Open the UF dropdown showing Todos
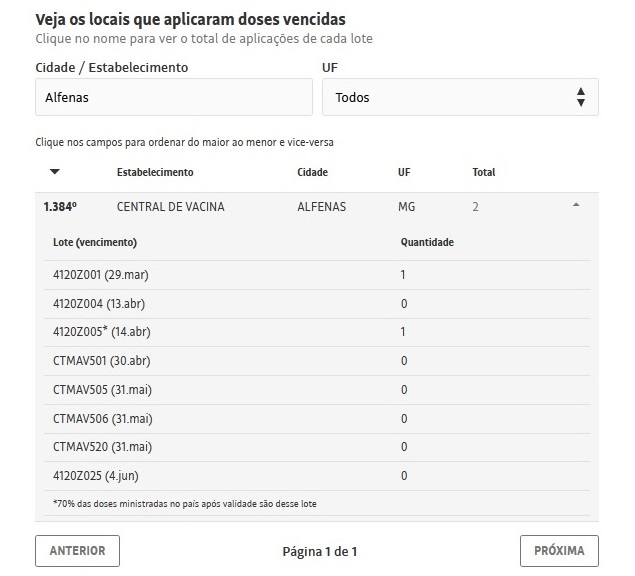This screenshot has height=576, width=635. 460,98
